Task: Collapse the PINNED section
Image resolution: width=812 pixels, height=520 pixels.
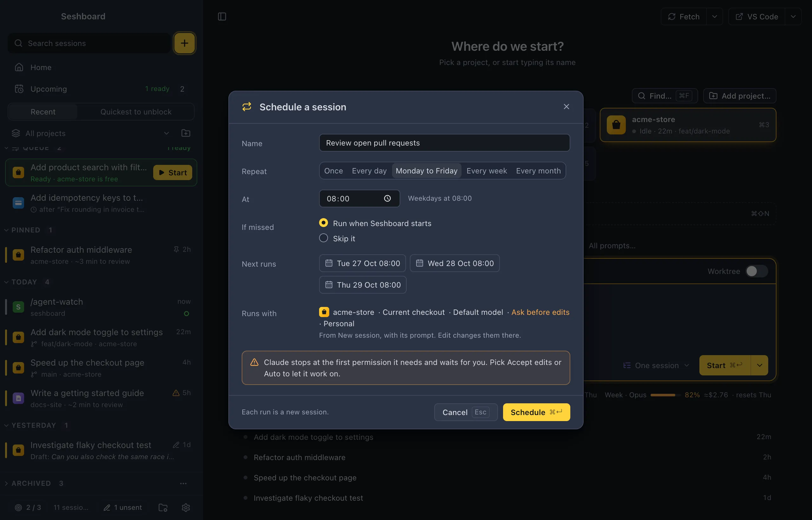Action: 6,230
